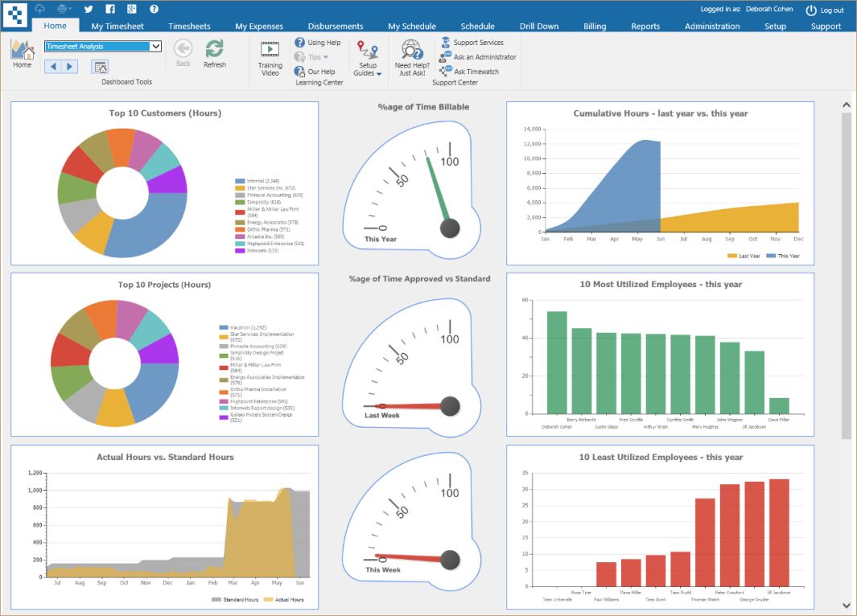Click the question mark help icon in title bar

[155, 9]
